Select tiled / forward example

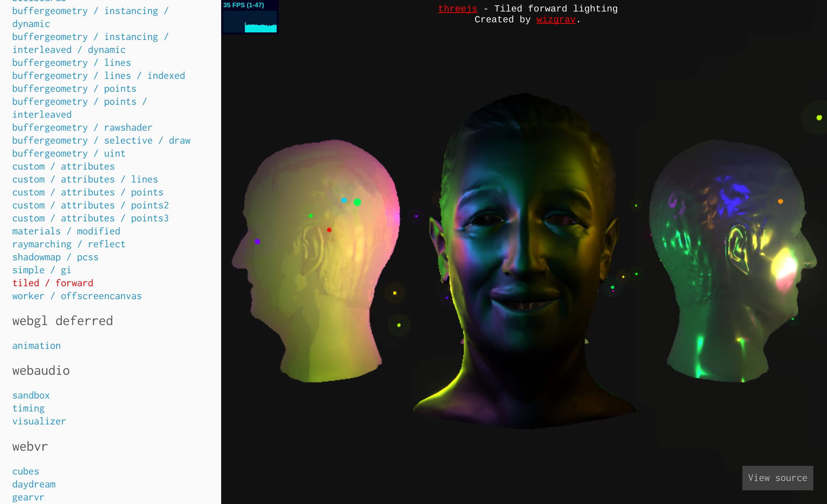click(x=53, y=283)
